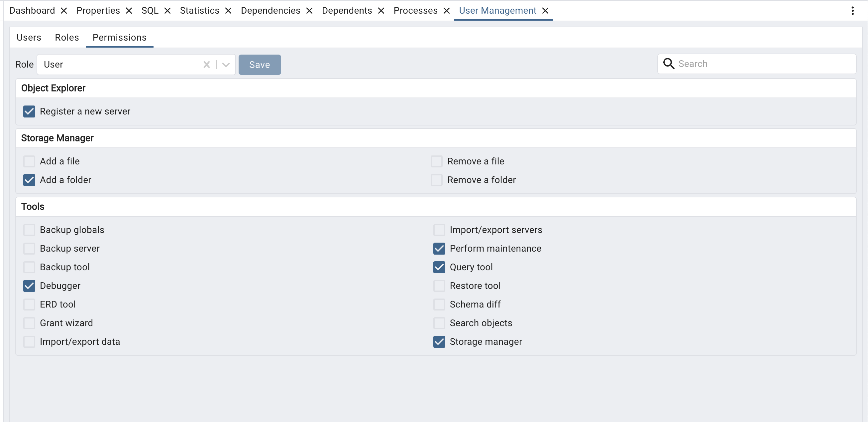Image resolution: width=868 pixels, height=422 pixels.
Task: Close the Dashboard tab with its X icon
Action: (x=64, y=11)
